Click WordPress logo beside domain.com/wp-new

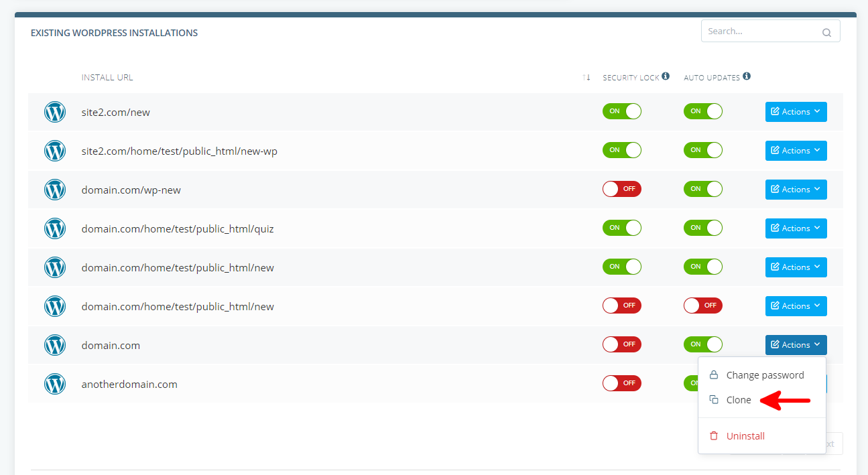coord(55,190)
